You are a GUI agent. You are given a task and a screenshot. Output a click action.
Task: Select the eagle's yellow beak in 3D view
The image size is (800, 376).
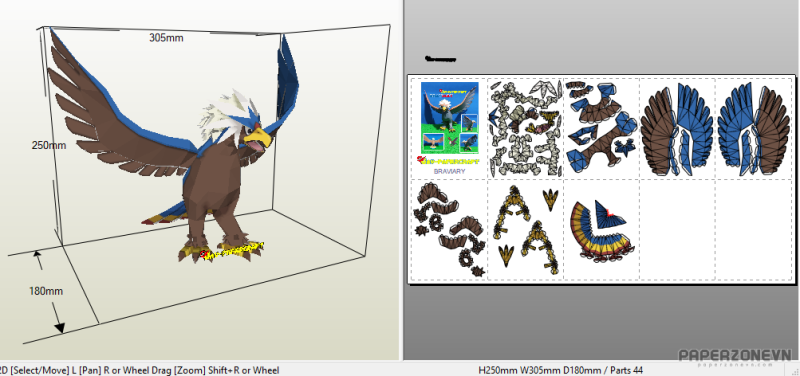point(258,138)
